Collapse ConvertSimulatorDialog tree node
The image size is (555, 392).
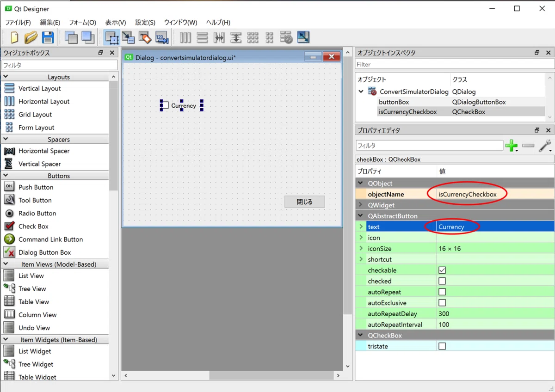361,92
